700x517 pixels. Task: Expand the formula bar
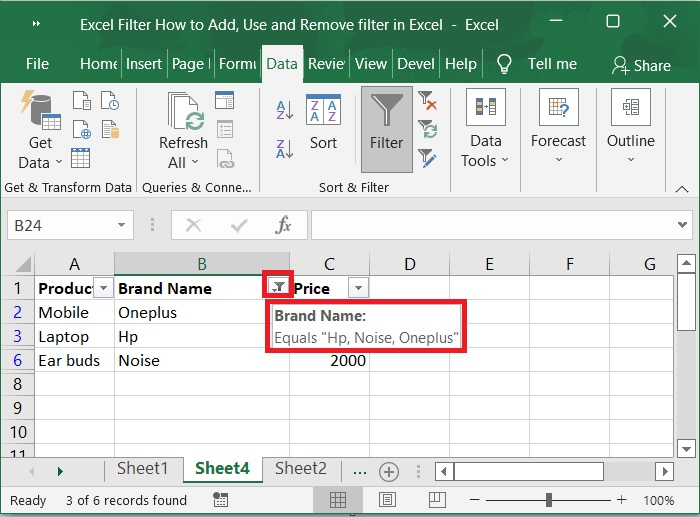[x=682, y=225]
